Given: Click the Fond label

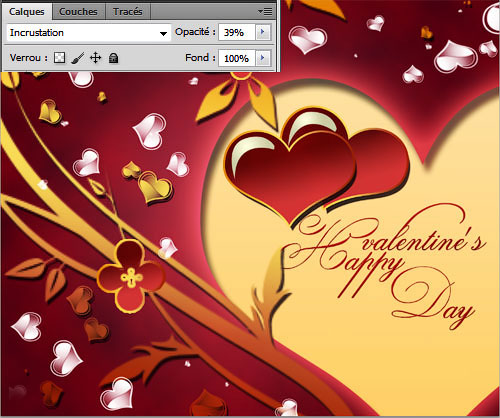Looking at the screenshot, I should click(x=200, y=58).
